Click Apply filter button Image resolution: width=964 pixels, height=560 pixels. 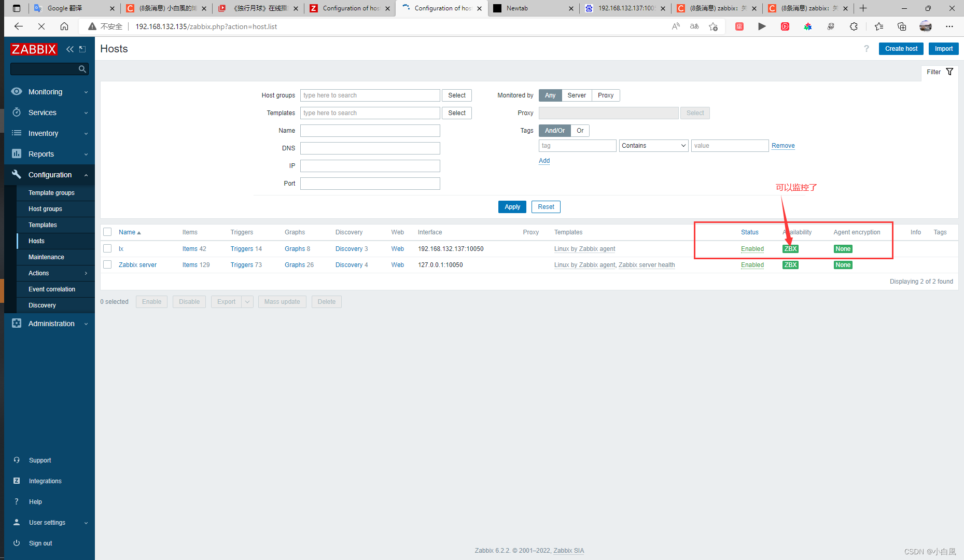pyautogui.click(x=512, y=207)
